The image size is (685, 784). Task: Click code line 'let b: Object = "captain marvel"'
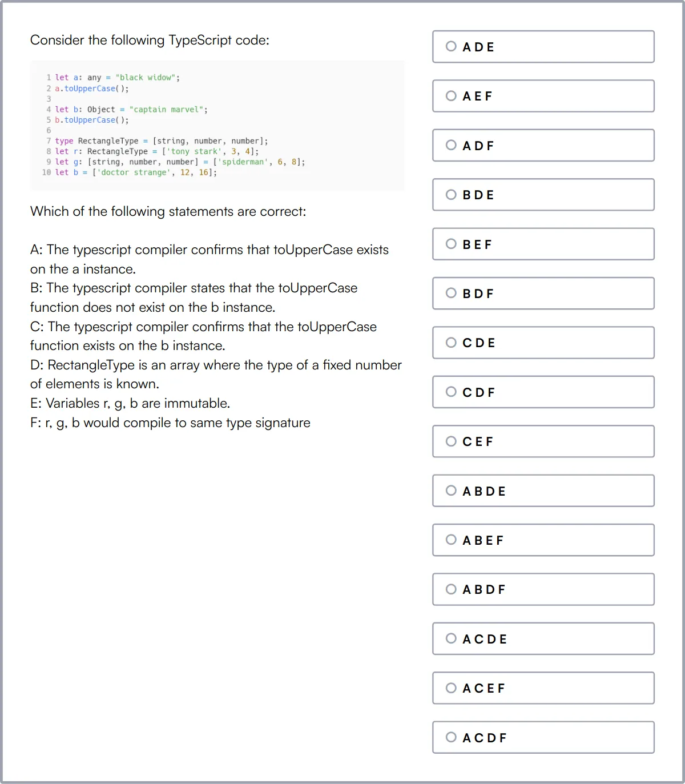click(x=131, y=110)
